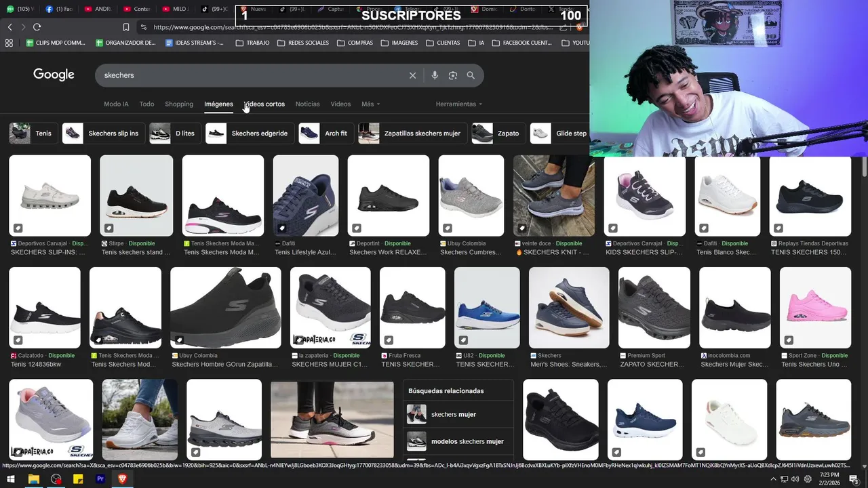Filter by Skechers slip ins chip
The height and width of the screenshot is (488, 868).
pyautogui.click(x=102, y=134)
